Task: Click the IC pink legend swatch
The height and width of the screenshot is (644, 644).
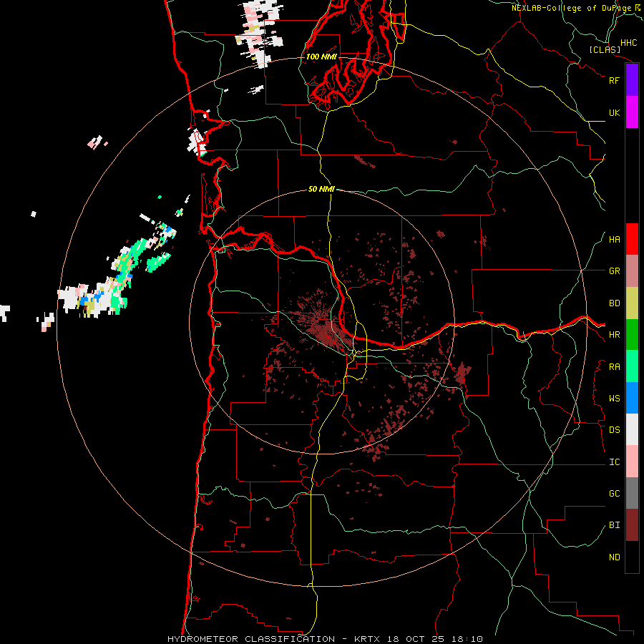Action: [x=632, y=462]
